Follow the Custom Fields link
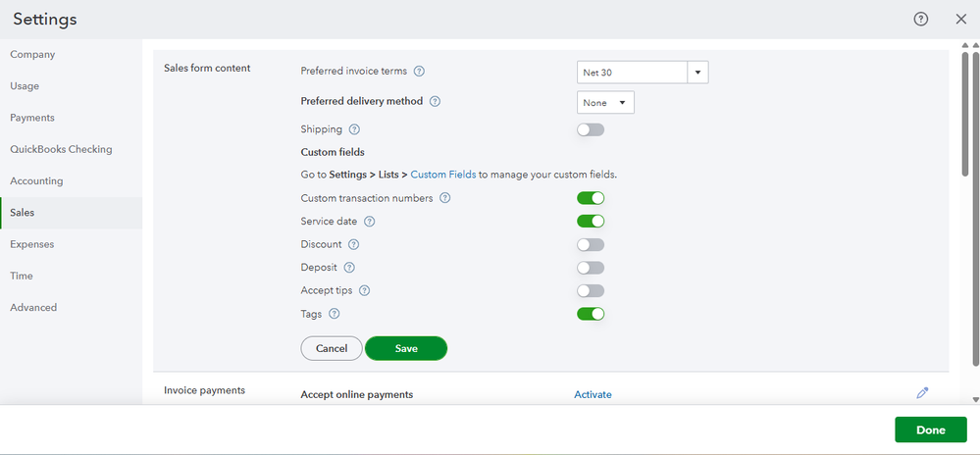 [x=442, y=175]
